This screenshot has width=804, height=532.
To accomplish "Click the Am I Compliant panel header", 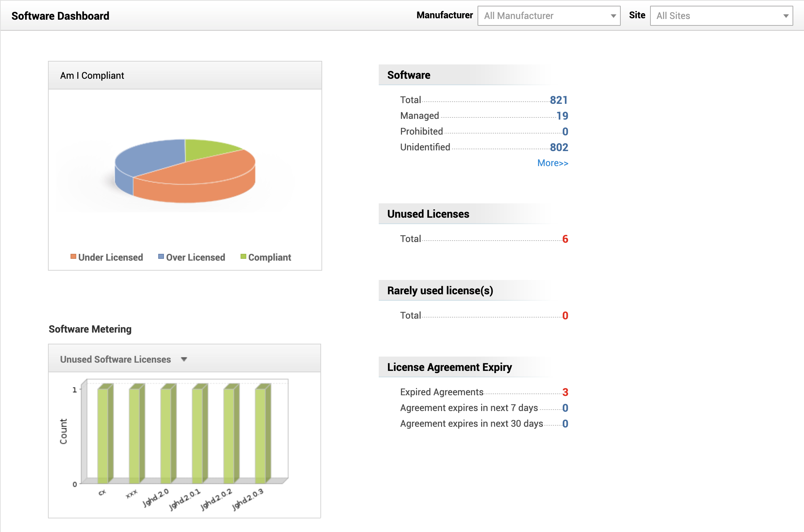I will [92, 76].
